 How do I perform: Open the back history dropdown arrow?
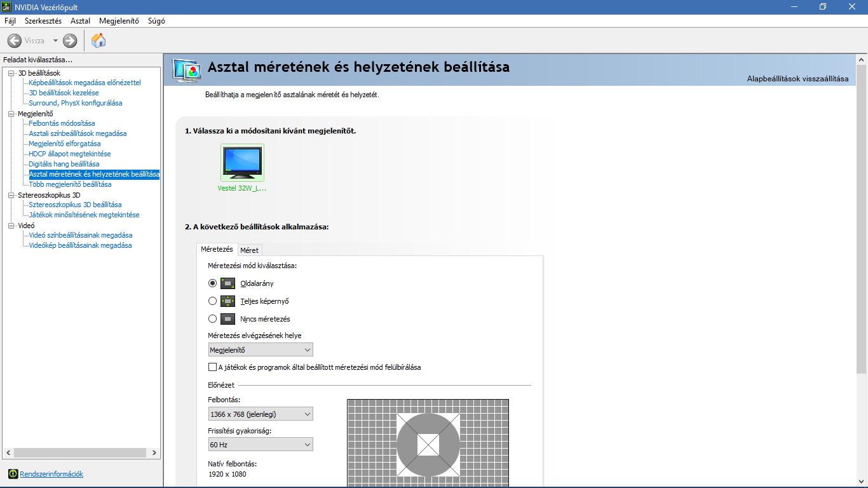coord(55,41)
